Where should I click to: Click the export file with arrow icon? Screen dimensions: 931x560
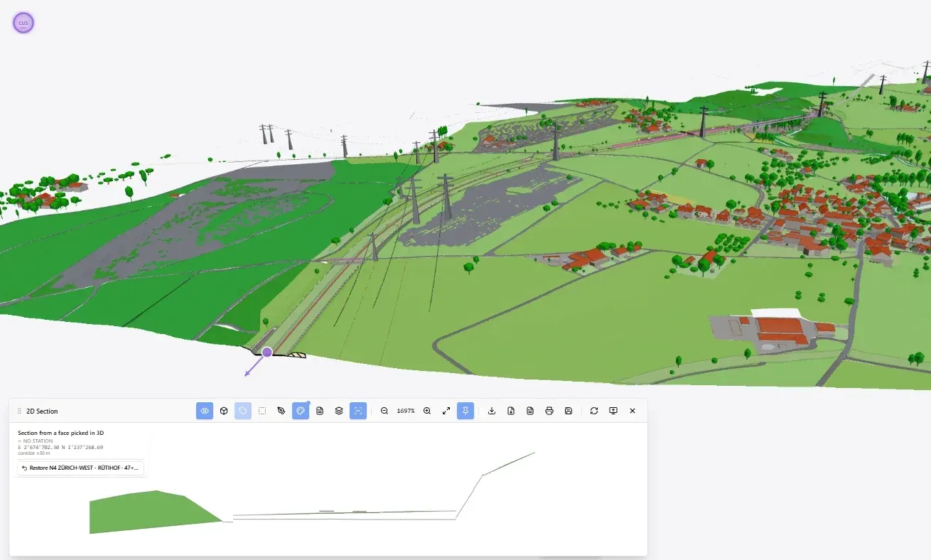[511, 411]
